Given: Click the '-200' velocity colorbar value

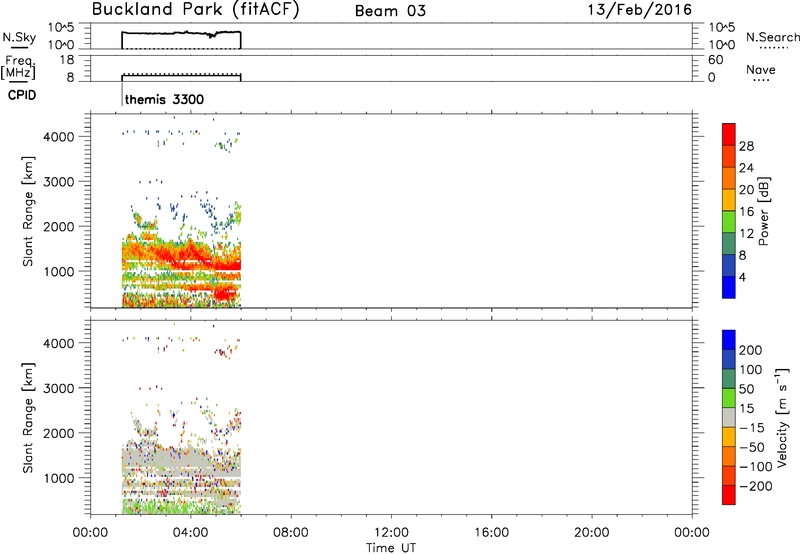Looking at the screenshot, I should [755, 487].
